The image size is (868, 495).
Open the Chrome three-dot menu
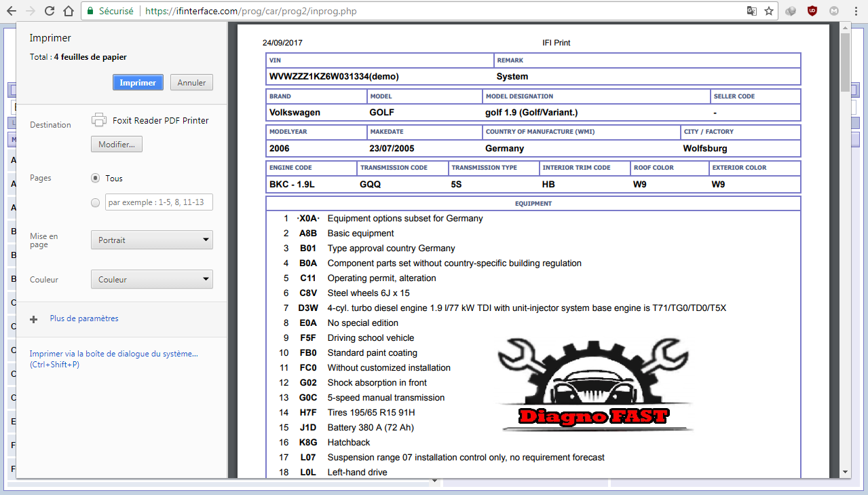856,11
